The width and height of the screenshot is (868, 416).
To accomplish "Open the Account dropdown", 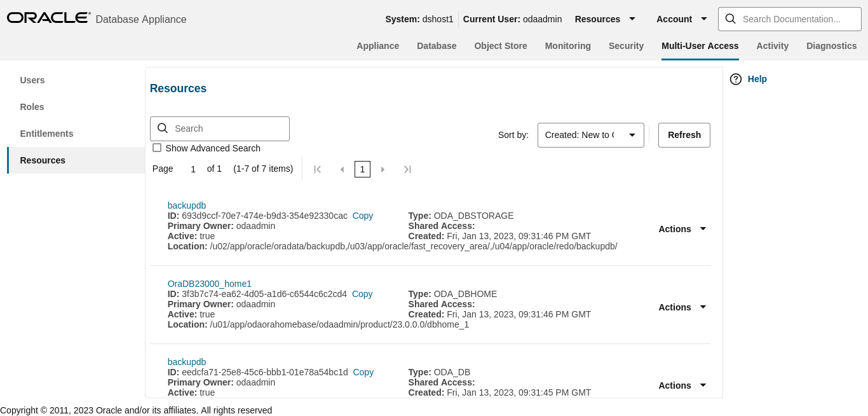I will pyautogui.click(x=681, y=19).
